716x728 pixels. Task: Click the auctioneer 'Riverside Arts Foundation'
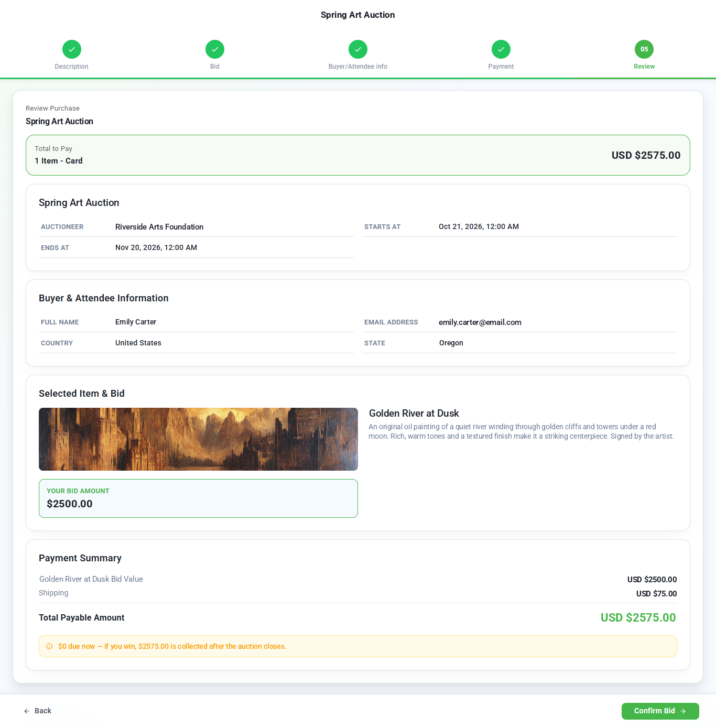[159, 227]
